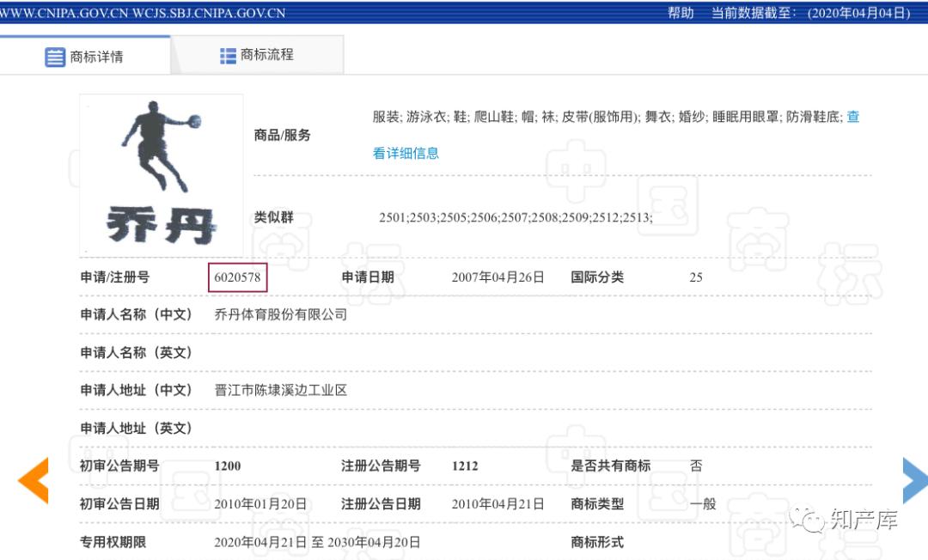Click the blue grid icon beside 商标流程
The width and height of the screenshot is (928, 560).
click(227, 54)
